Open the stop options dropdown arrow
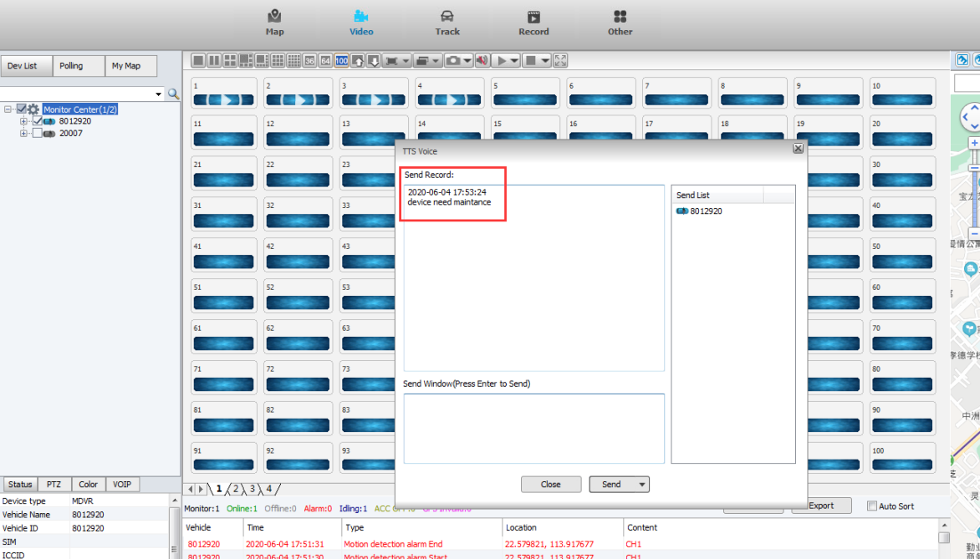 point(545,61)
